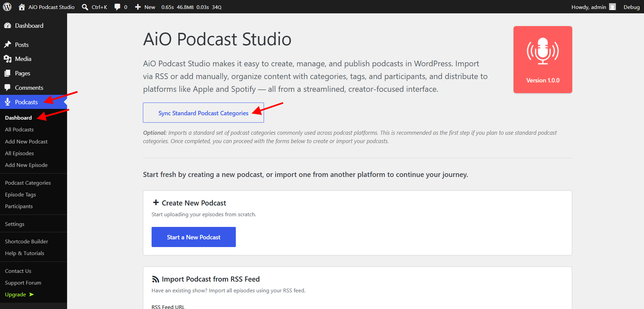This screenshot has height=309, width=644.
Task: Click the 46.8MB memory stat
Action: [185, 7]
